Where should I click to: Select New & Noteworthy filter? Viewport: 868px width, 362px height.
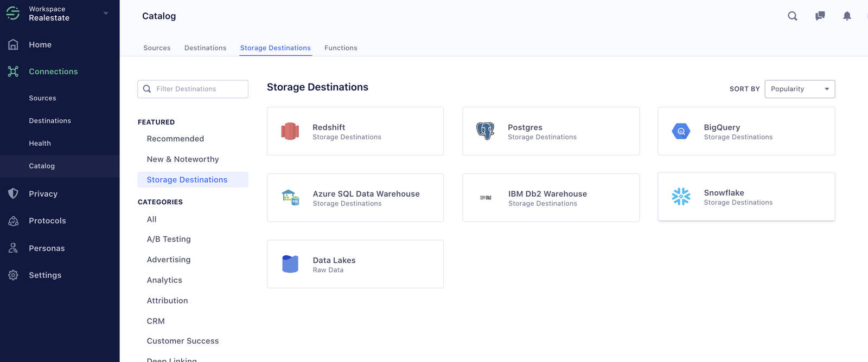tap(183, 159)
